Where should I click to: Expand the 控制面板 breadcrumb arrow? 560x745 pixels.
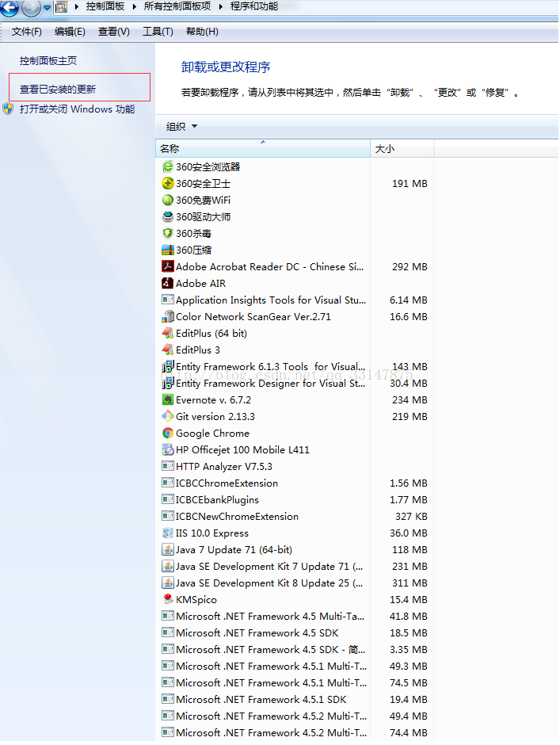tap(135, 6)
